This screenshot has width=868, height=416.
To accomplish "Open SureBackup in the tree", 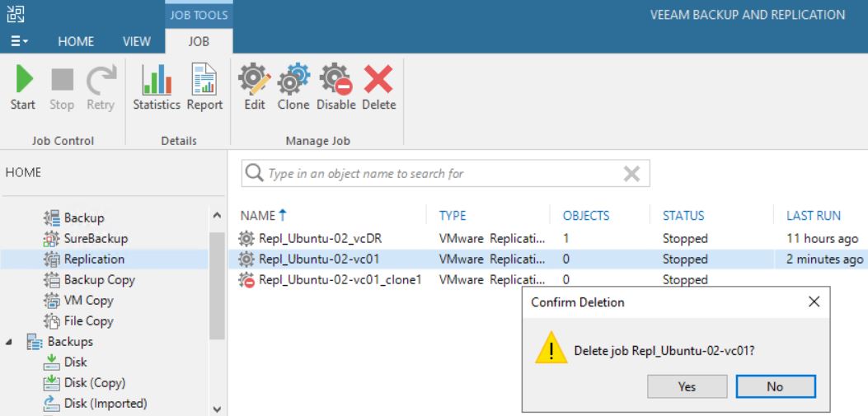I will [96, 238].
